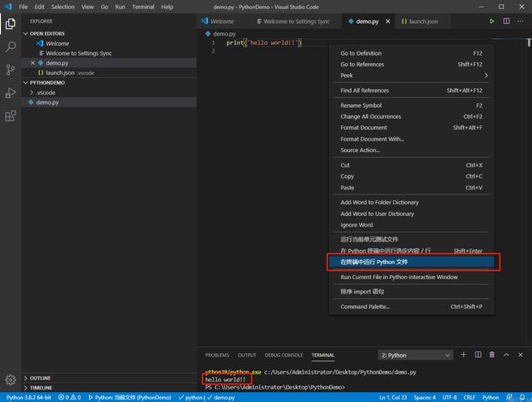The image size is (532, 402).
Task: Select Python 3.8.2 64-bit interpreter in status bar
Action: (28, 397)
